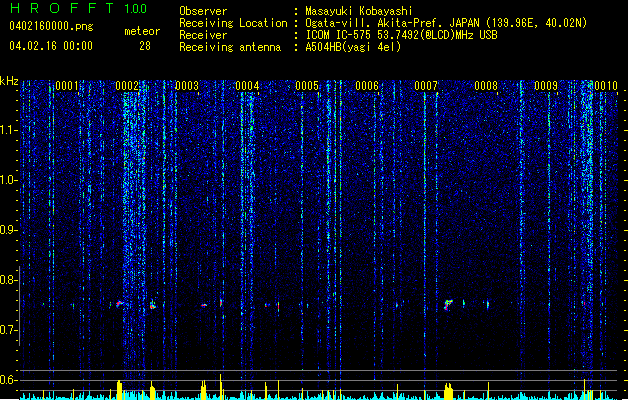Click time marker 0009
This screenshot has width=629, height=400.
click(546, 86)
